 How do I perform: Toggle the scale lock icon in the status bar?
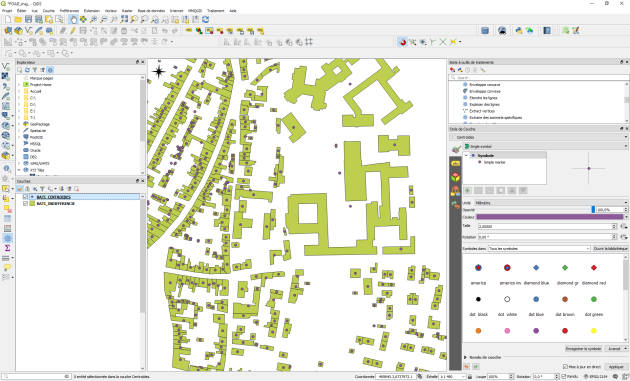(470, 377)
